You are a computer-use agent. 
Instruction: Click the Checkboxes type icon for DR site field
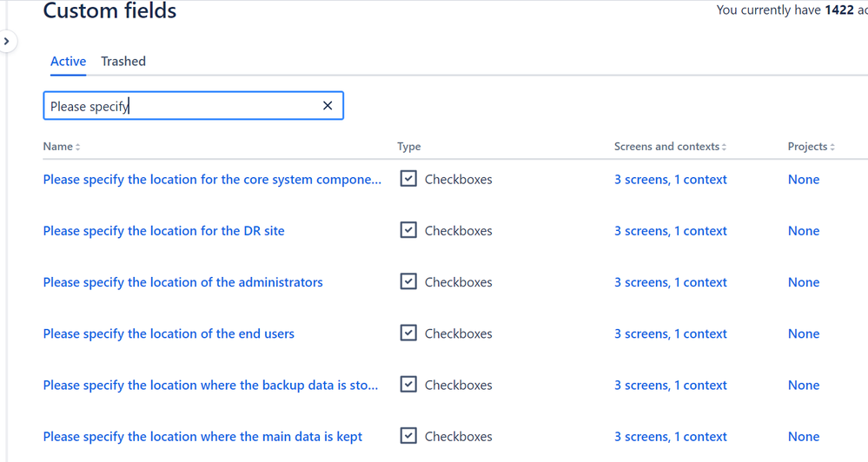coord(408,230)
